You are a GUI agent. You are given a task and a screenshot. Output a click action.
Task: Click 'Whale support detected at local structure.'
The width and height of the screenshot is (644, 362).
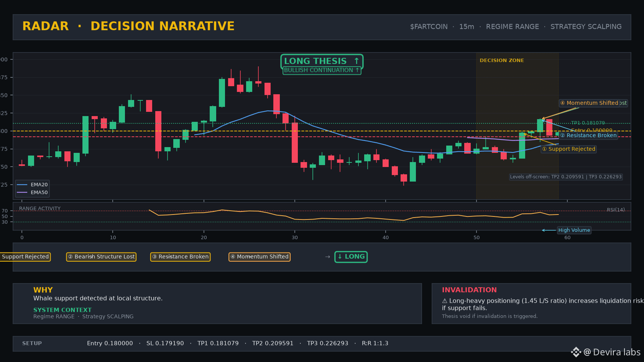click(98, 298)
